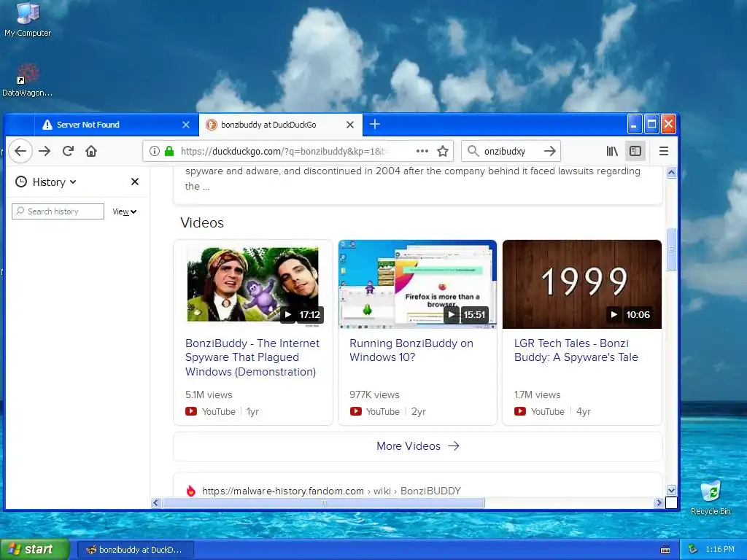
Task: Click YouTube icon under 977K views video
Action: (355, 411)
